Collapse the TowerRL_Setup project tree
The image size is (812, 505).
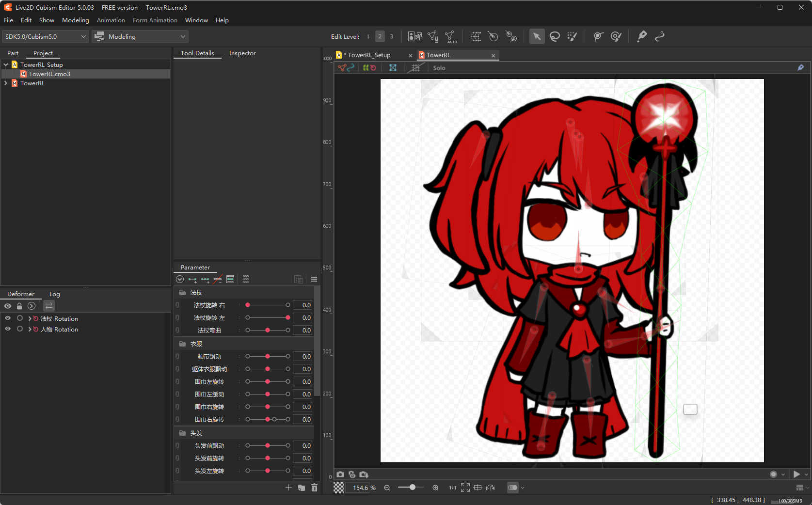[x=6, y=64]
